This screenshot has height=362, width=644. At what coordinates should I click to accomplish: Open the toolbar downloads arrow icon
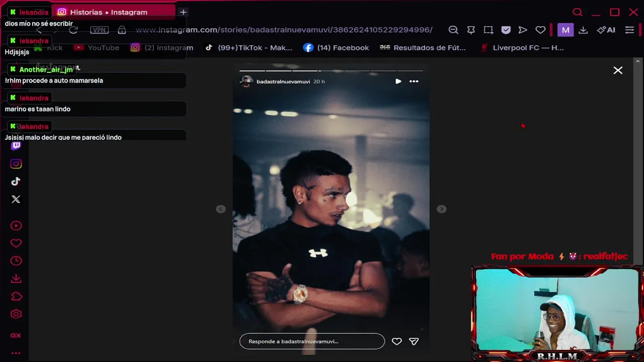point(583,30)
